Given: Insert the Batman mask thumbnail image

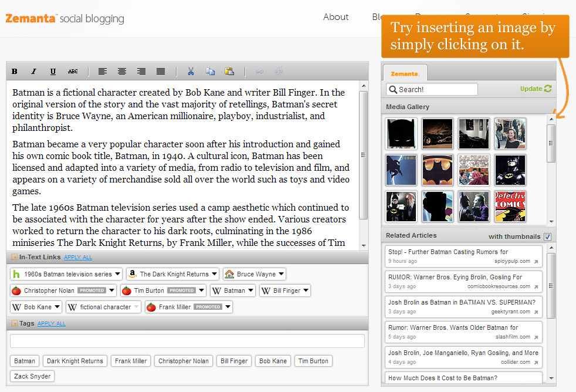Looking at the screenshot, I should coord(401,134).
